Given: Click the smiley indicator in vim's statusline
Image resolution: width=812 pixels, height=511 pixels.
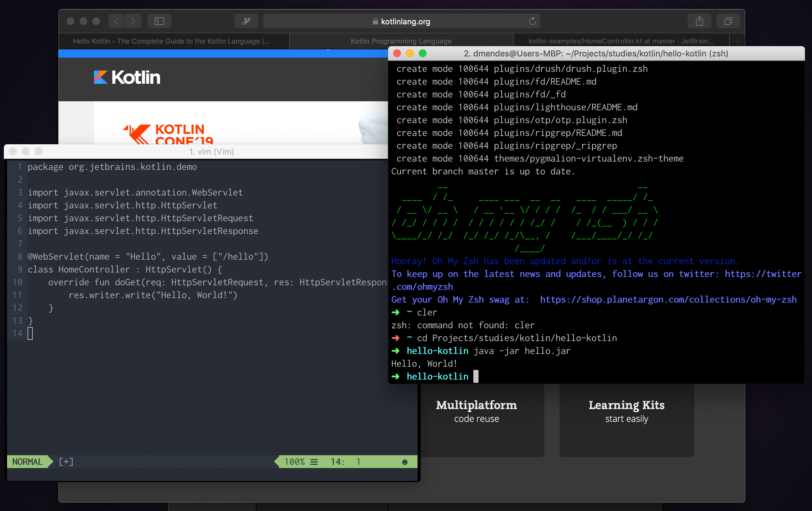Looking at the screenshot, I should pyautogui.click(x=404, y=462).
